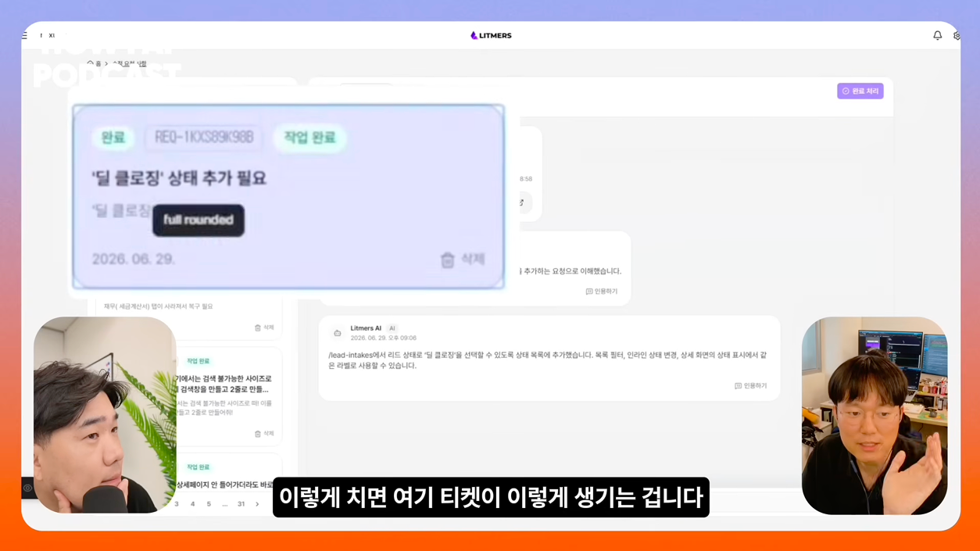Open the request titled 상세페이지 안 들어가더라도
Viewport: 980px width, 551px height.
coord(225,485)
